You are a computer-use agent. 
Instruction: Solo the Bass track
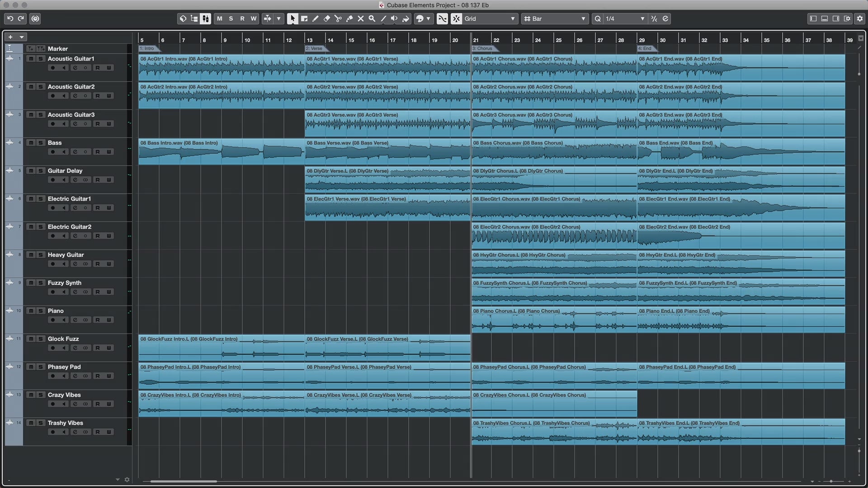click(41, 143)
